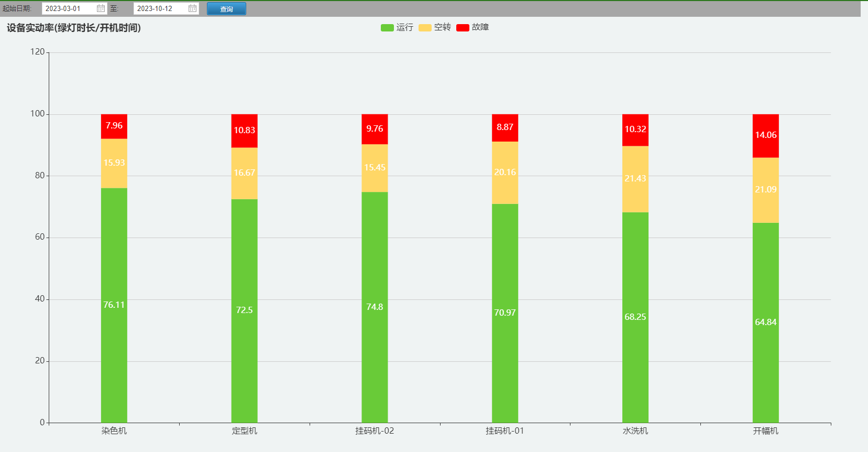
Task: Click the y-axis value 80
Action: 40,176
